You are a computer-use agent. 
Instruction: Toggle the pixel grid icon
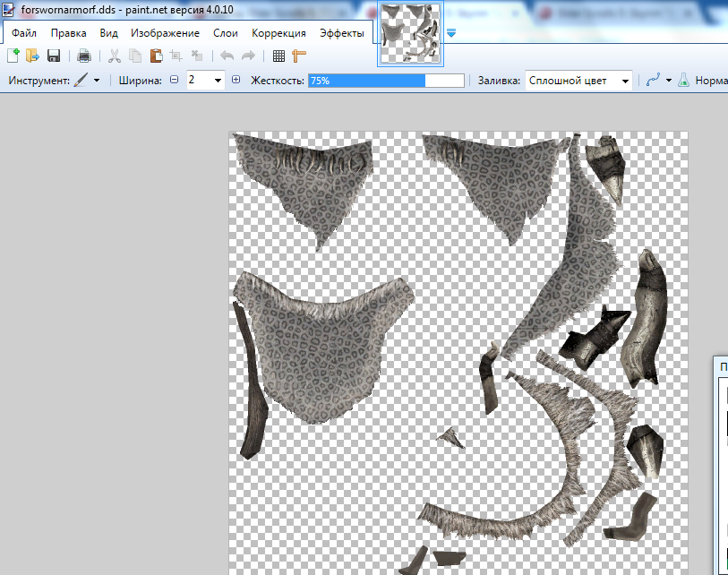click(x=278, y=56)
